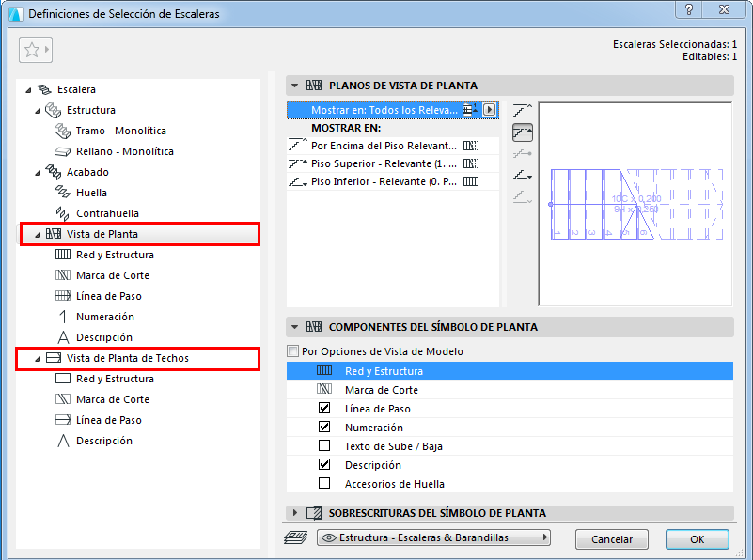Open the favorites star button

(36, 50)
